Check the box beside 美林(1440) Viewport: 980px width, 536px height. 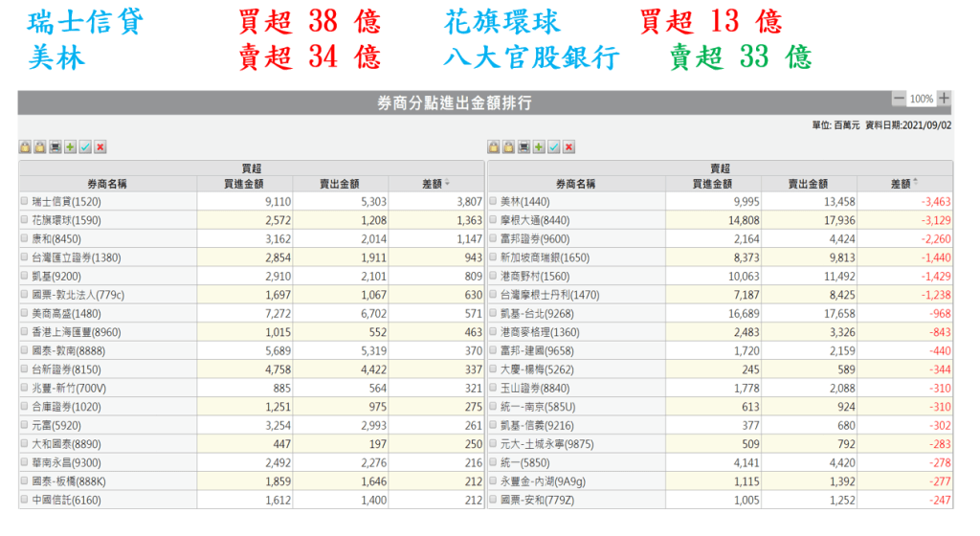[x=494, y=202]
